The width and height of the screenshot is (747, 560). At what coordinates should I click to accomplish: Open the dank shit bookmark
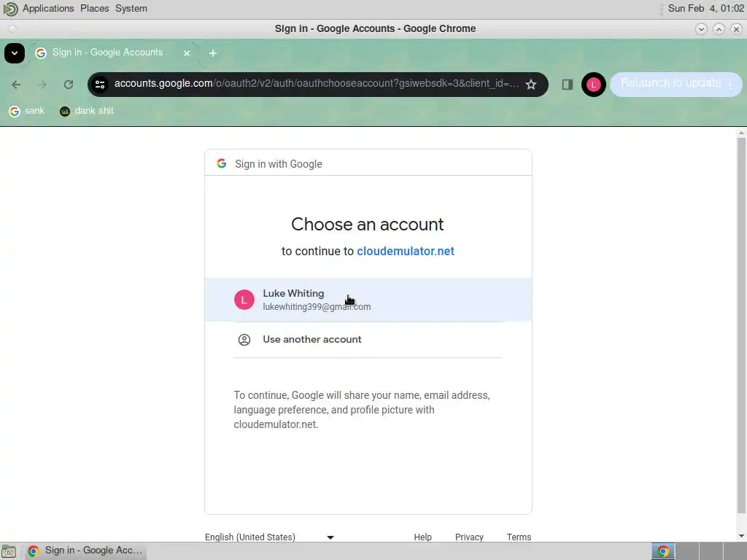click(x=87, y=111)
